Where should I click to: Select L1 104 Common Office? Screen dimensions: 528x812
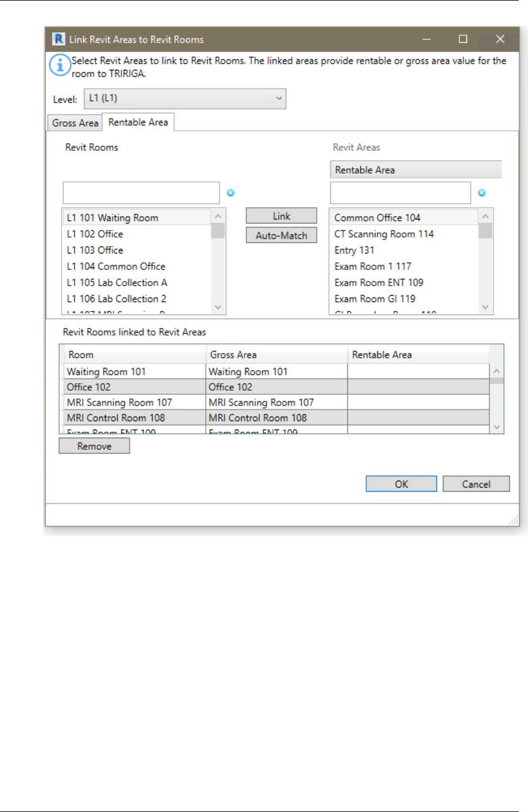(x=136, y=266)
